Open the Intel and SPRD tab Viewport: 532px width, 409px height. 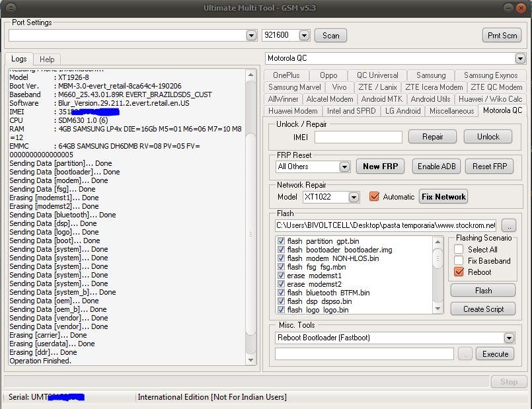pyautogui.click(x=351, y=111)
